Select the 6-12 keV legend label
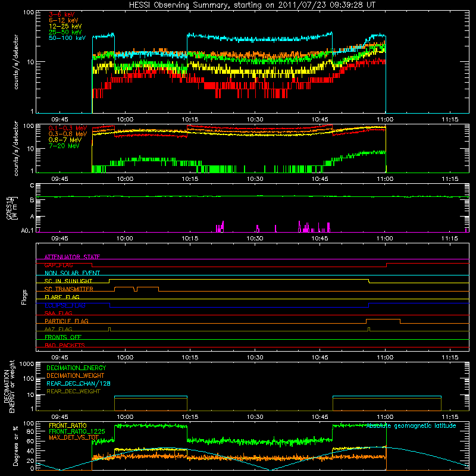This screenshot has width=476, height=476. click(x=64, y=20)
